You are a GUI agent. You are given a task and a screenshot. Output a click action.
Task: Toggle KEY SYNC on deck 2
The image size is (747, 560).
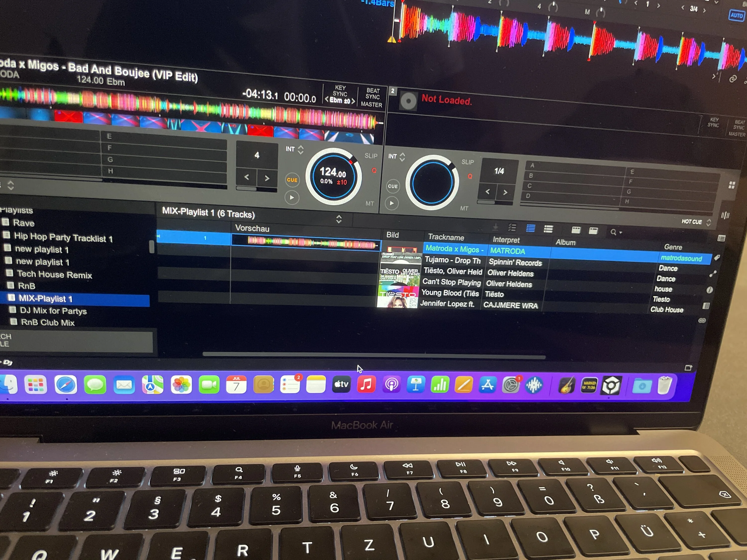point(714,122)
